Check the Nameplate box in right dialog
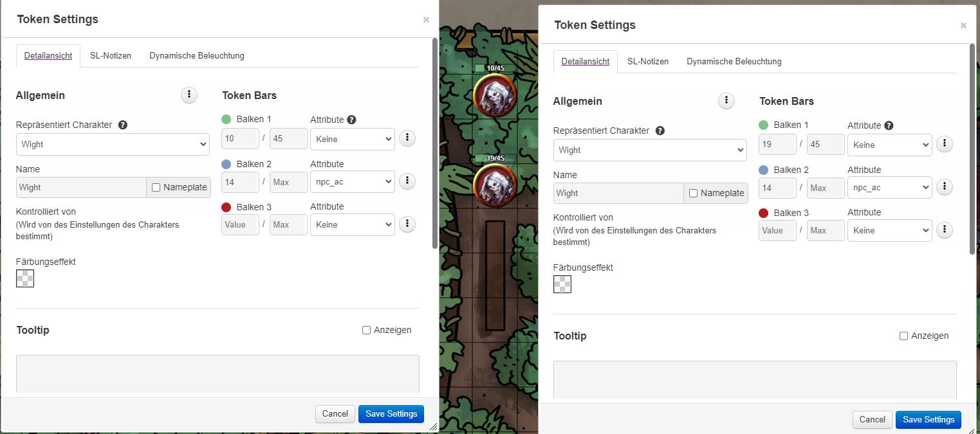Image resolution: width=980 pixels, height=434 pixels. click(693, 194)
